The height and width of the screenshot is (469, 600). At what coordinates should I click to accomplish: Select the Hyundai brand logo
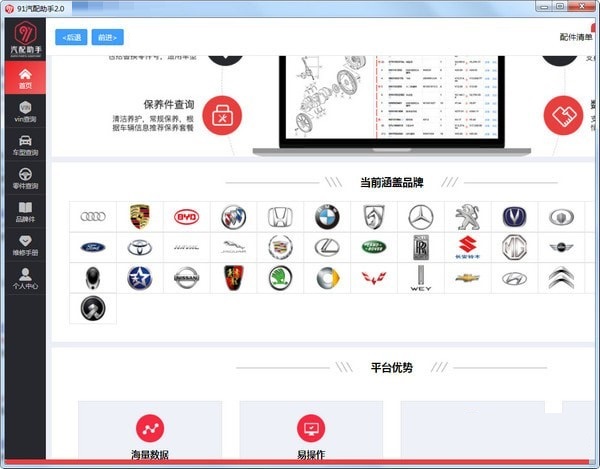[x=515, y=278]
